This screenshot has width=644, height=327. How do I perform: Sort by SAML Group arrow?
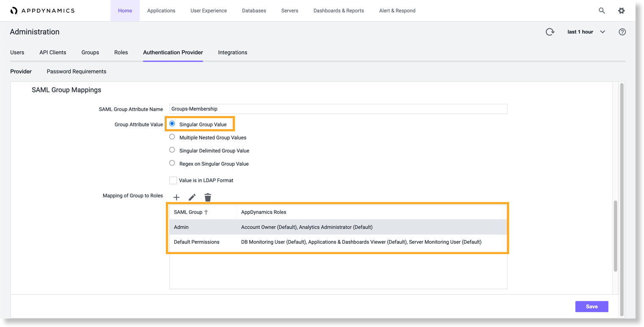pos(206,212)
